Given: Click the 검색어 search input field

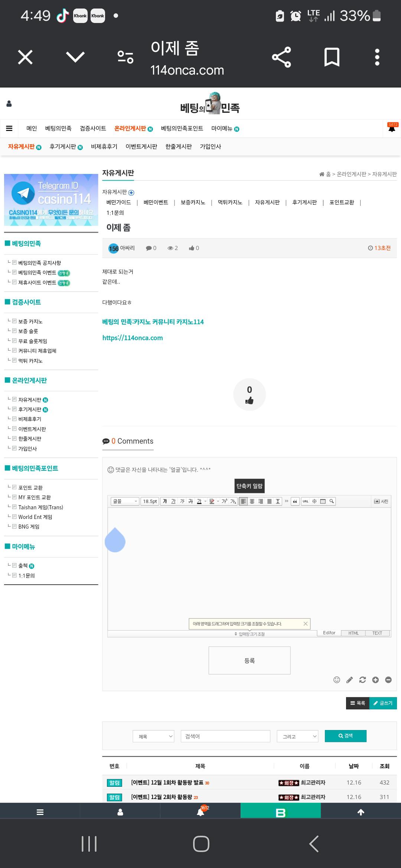Looking at the screenshot, I should click(x=225, y=736).
